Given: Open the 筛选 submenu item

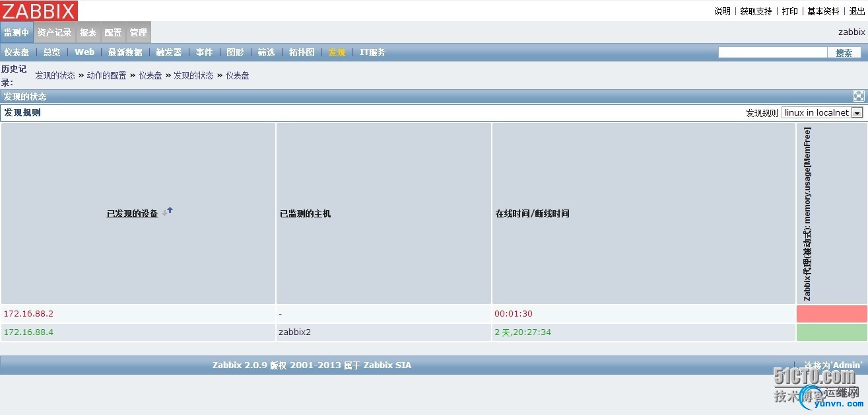Looking at the screenshot, I should pyautogui.click(x=267, y=52).
